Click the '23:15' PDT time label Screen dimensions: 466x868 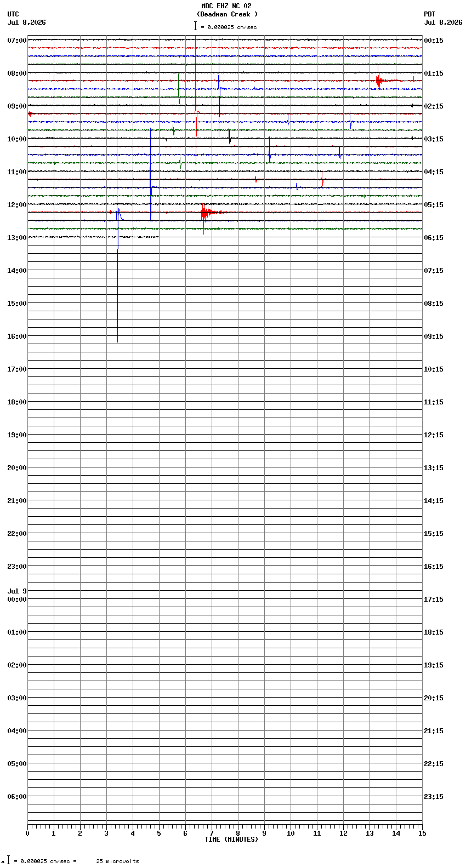click(x=434, y=797)
